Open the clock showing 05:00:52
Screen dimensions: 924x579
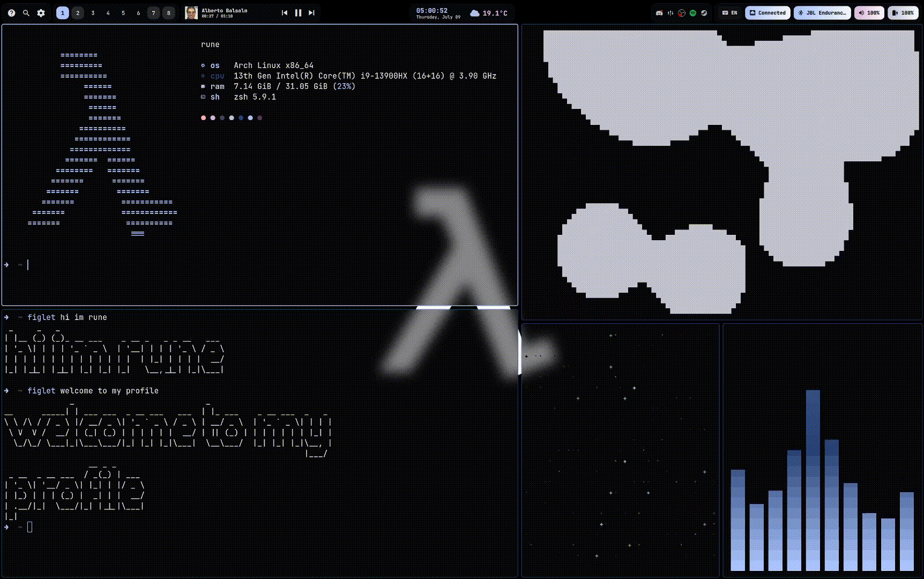point(432,10)
